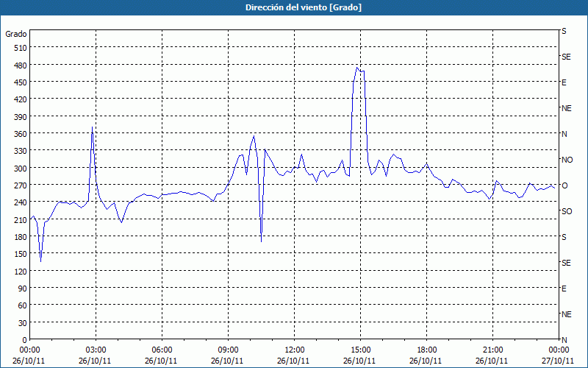Click the '03:00' time label
Viewport: 588px width, 368px height.
point(96,350)
